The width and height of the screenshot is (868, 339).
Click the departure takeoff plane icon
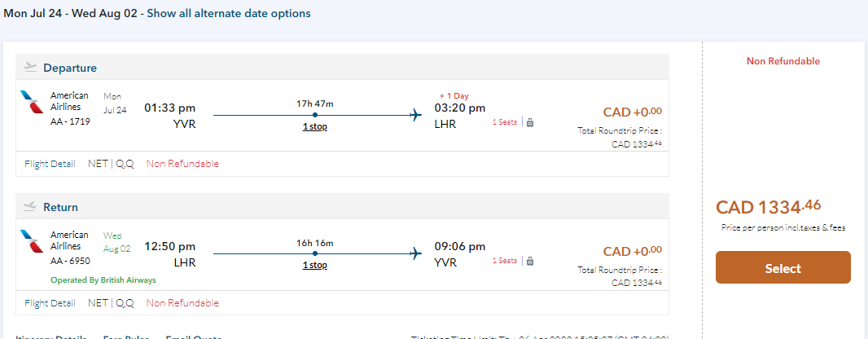click(x=31, y=68)
